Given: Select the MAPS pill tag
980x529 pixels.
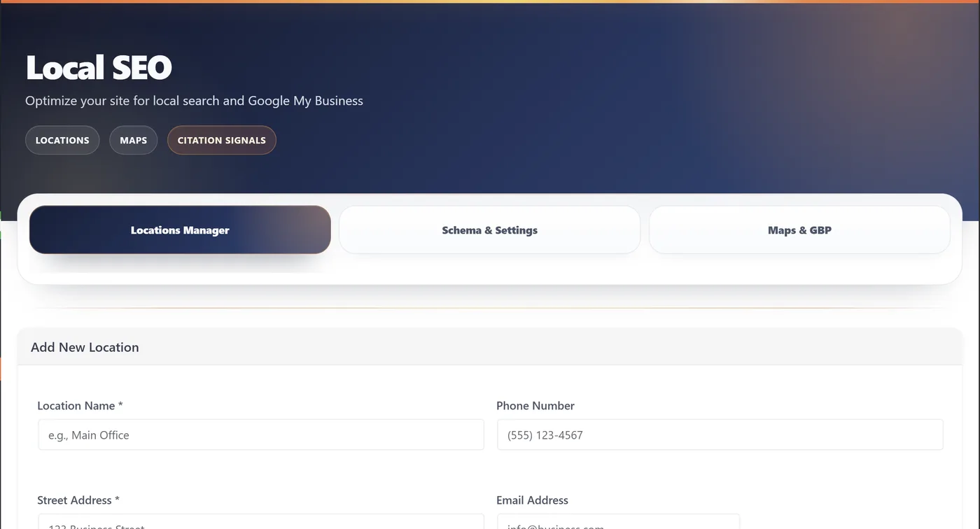Looking at the screenshot, I should (x=133, y=140).
